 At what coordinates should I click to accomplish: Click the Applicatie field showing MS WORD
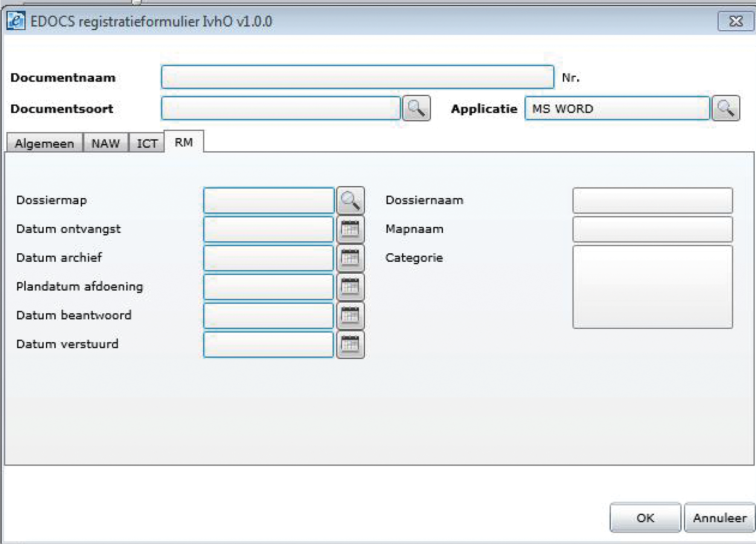pyautogui.click(x=617, y=109)
